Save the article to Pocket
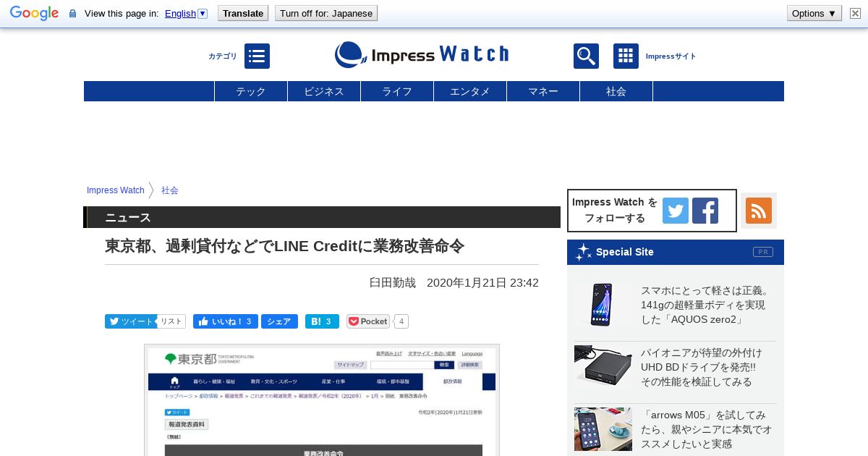 tap(368, 321)
